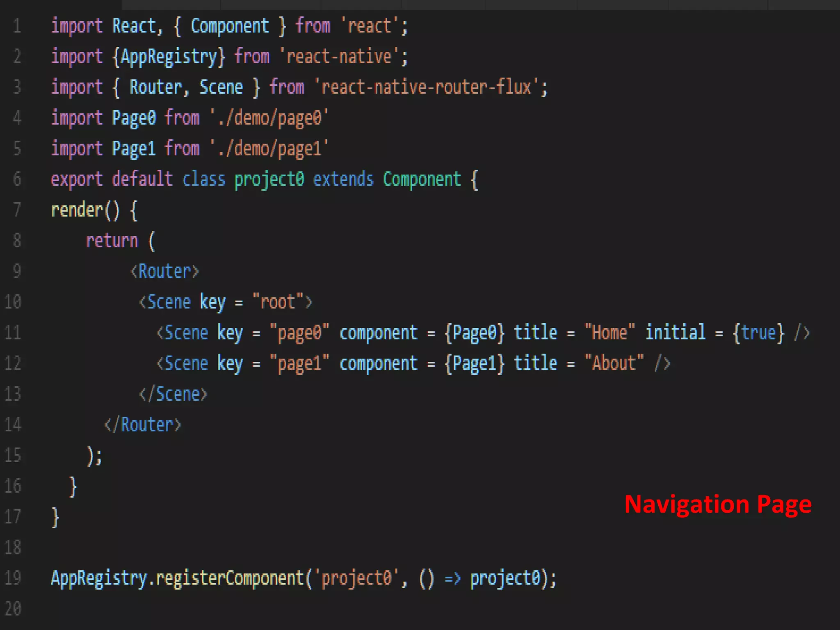The width and height of the screenshot is (840, 630).
Task: Click the registerComponent method name
Action: coord(230,578)
